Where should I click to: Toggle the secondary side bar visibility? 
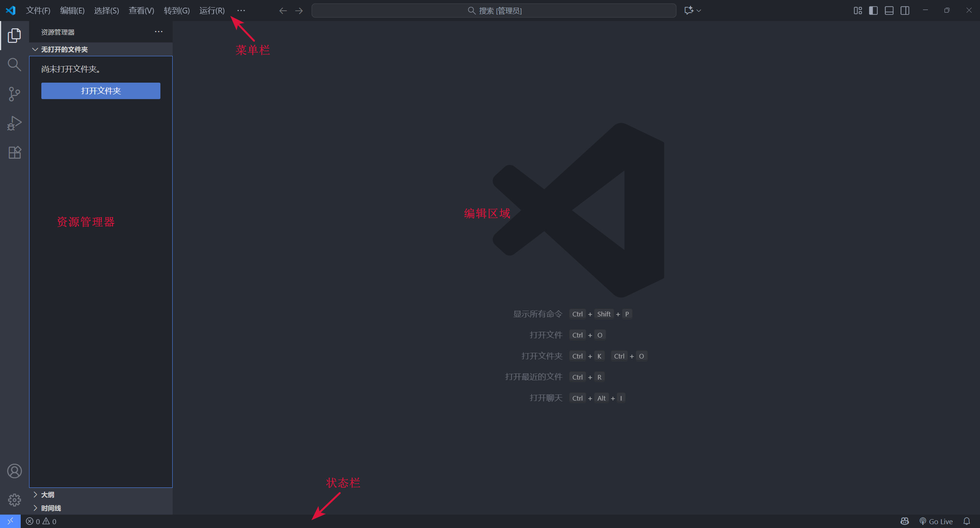click(905, 11)
